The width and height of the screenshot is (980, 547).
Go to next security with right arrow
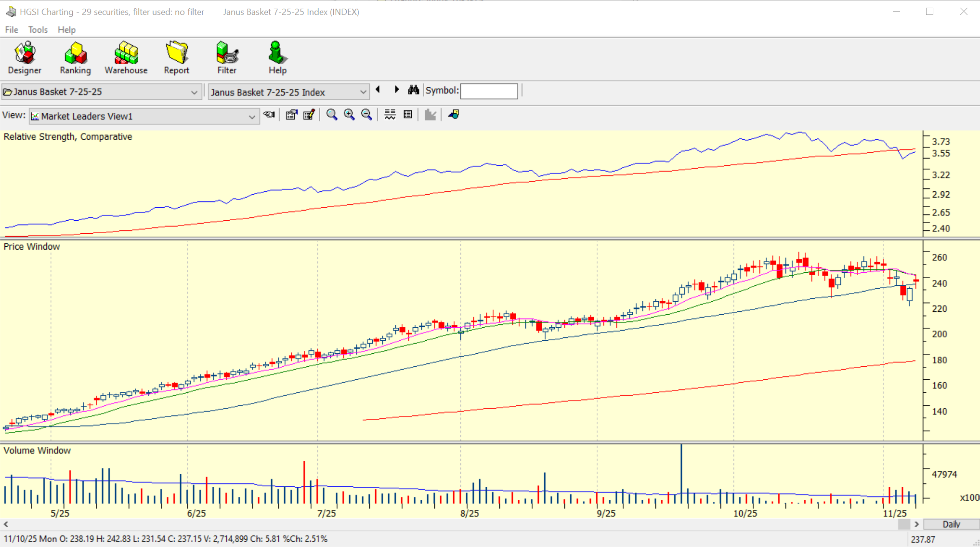point(397,90)
